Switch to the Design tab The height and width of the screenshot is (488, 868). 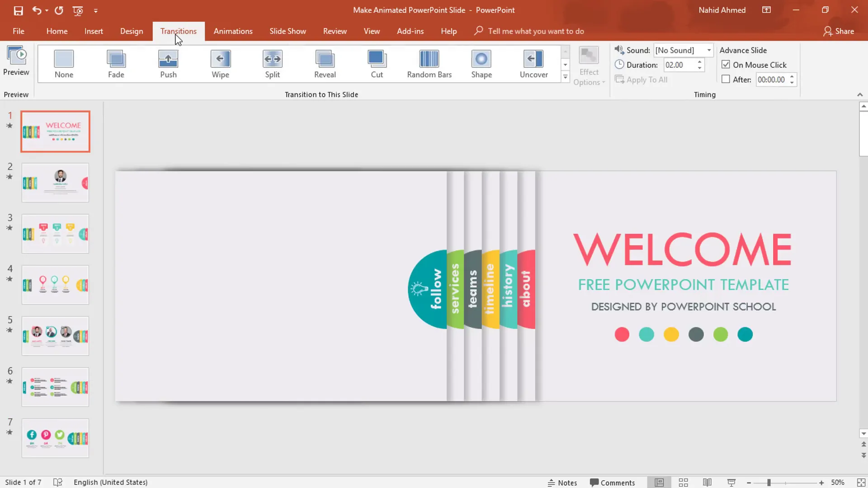[132, 31]
